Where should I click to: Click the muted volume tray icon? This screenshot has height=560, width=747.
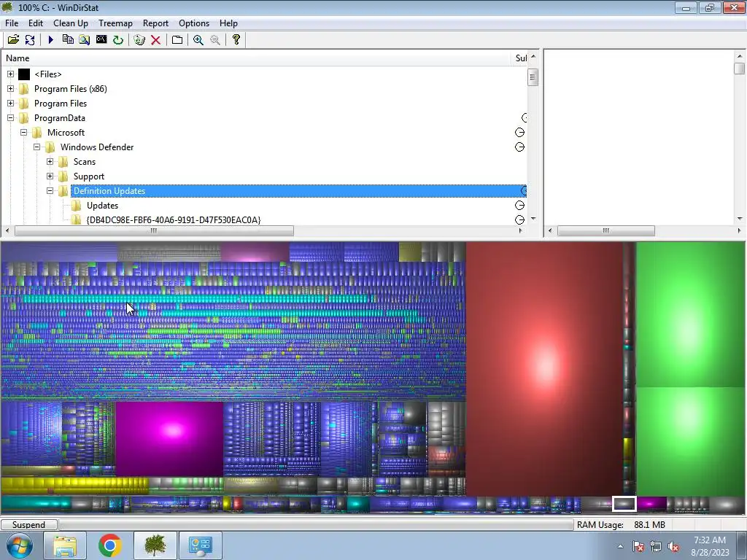tap(673, 546)
